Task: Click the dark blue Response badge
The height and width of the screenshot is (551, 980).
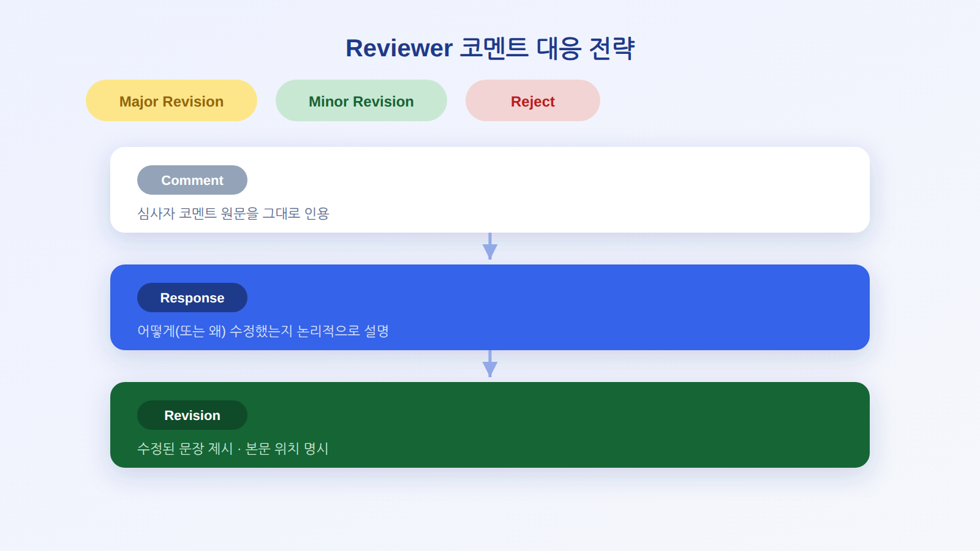Action: click(x=192, y=298)
